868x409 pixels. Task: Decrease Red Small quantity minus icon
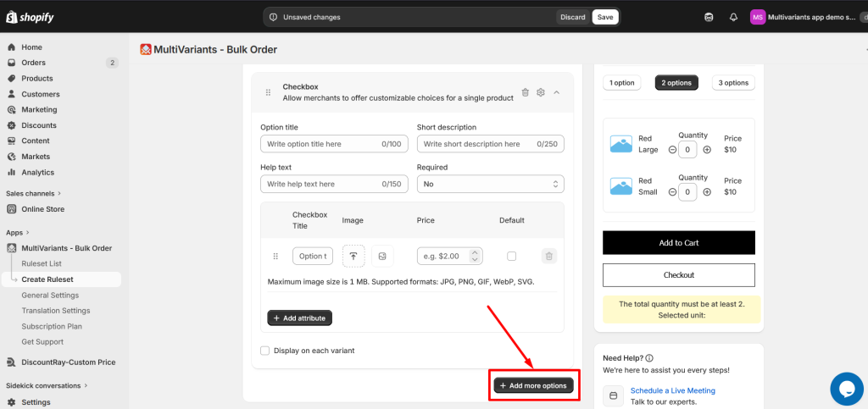(672, 191)
